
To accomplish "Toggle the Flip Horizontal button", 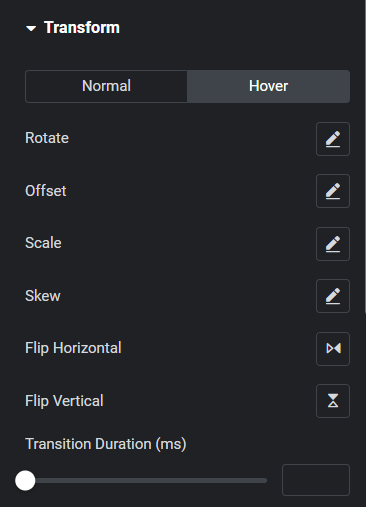I will point(333,349).
